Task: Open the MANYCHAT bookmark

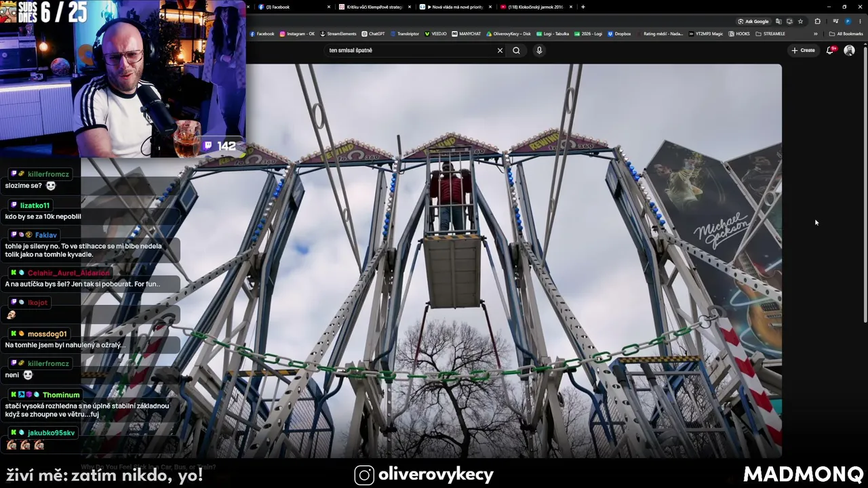Action: coord(467,33)
